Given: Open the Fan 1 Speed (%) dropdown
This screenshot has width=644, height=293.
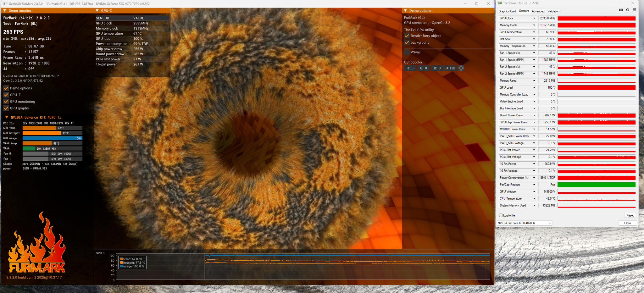Looking at the screenshot, I should [x=534, y=53].
